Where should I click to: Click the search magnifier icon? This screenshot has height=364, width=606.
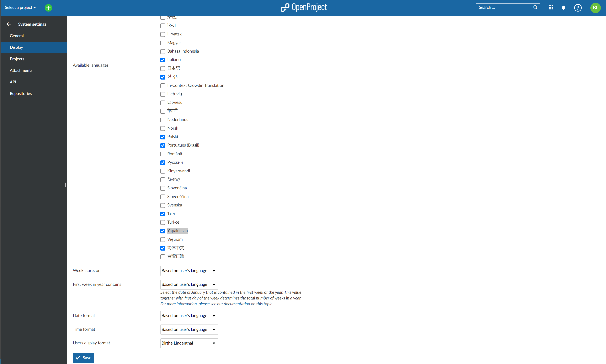535,8
